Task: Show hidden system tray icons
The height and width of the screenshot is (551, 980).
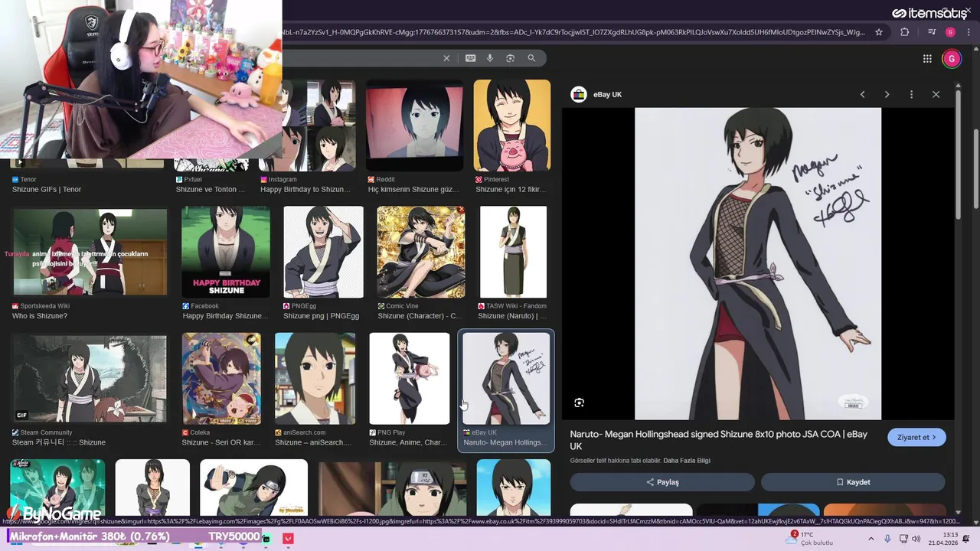Action: coord(871,539)
